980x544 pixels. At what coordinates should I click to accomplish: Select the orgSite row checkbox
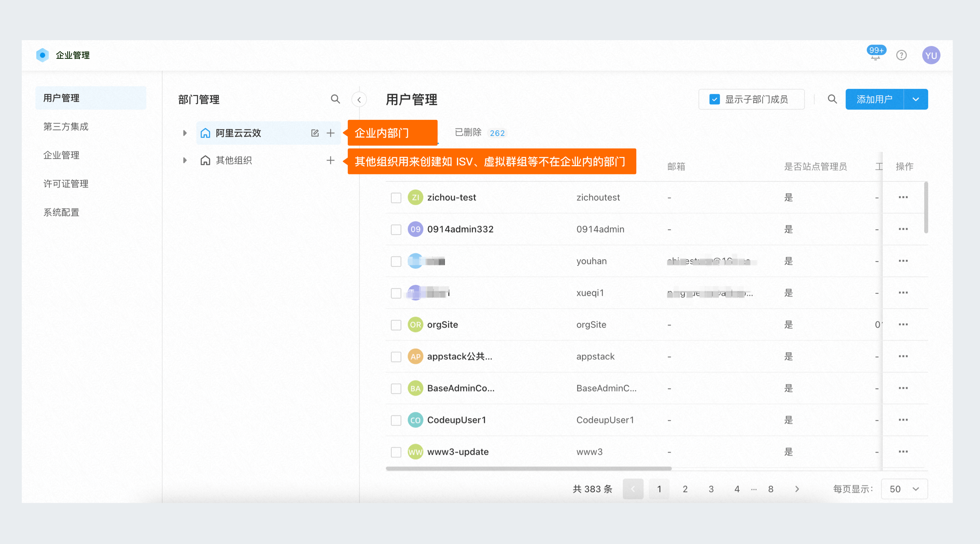coord(396,325)
